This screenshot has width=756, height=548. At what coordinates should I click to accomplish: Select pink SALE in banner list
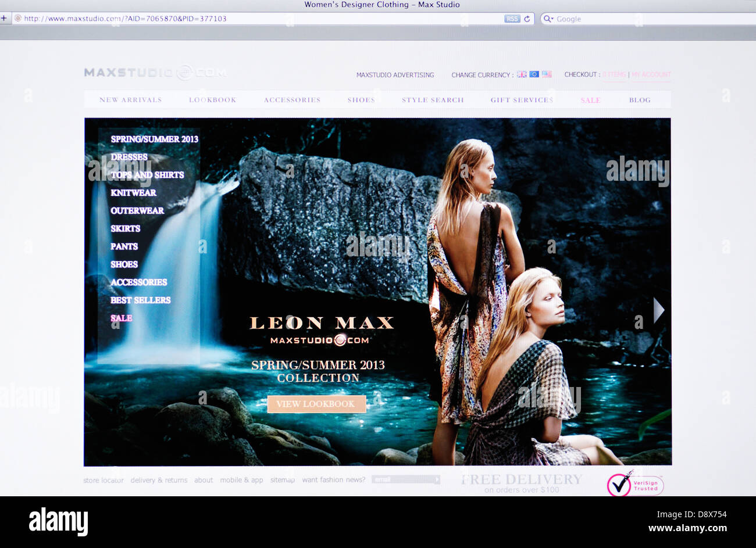coord(121,318)
